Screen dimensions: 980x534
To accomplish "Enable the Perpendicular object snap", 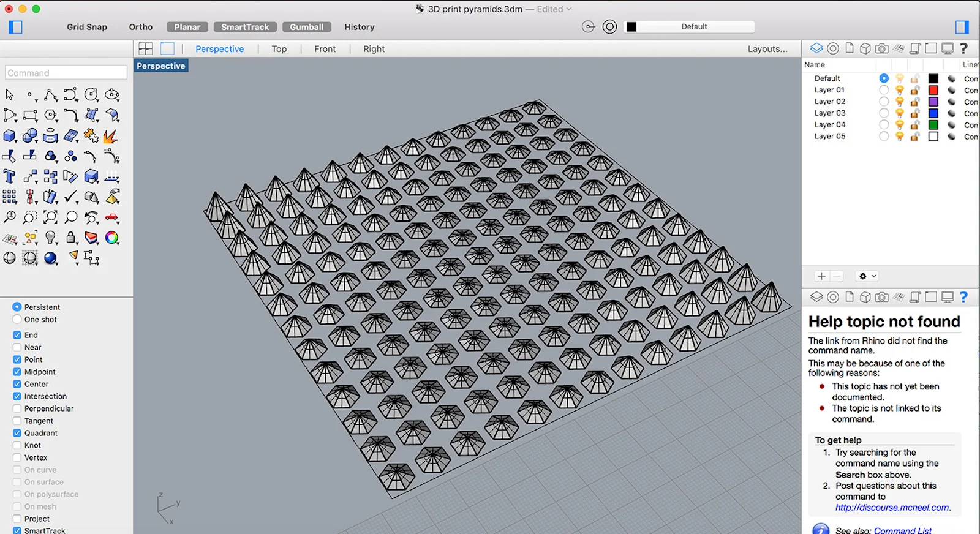I will coord(17,408).
